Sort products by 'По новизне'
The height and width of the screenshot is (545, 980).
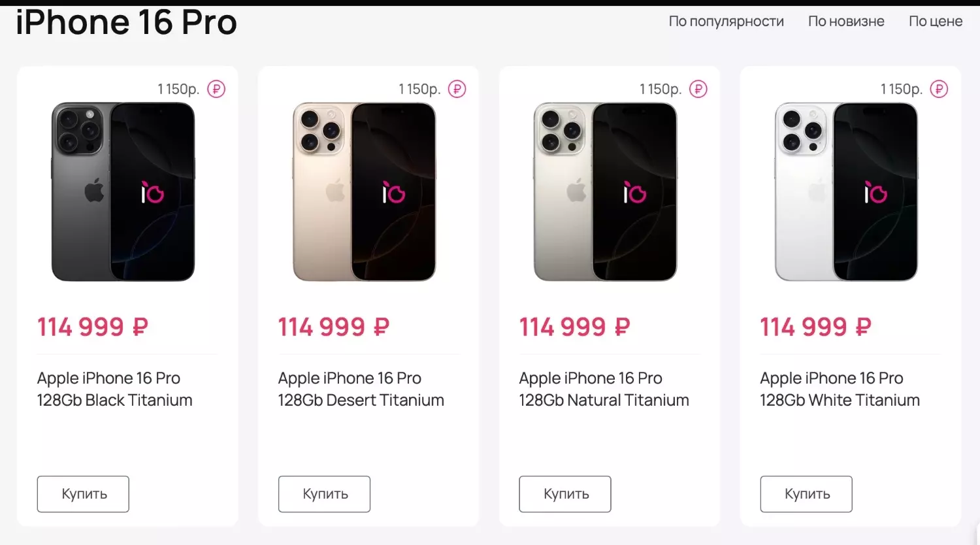846,21
